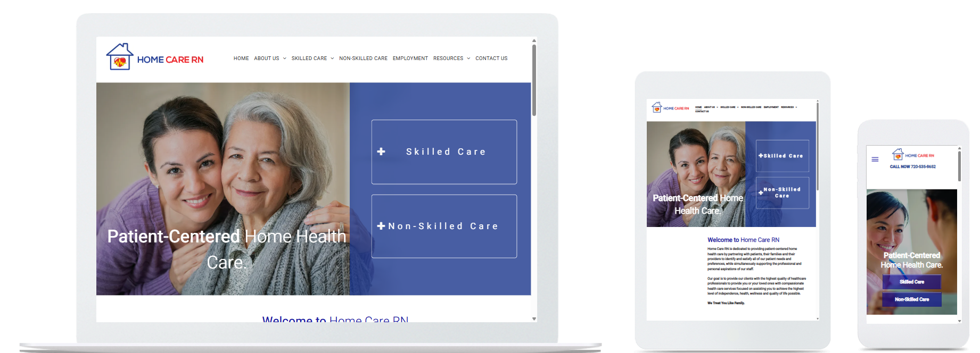980x353 pixels.
Task: Open the hamburger menu on the phone screen
Action: 875,159
